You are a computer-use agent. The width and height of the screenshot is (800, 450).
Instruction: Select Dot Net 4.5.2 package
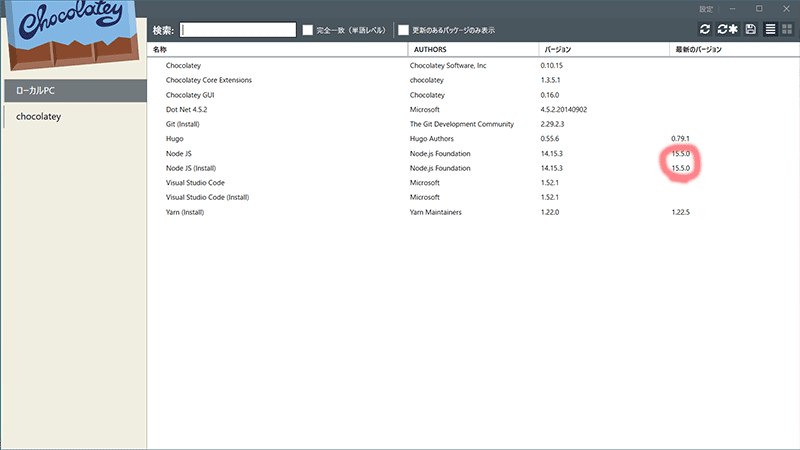point(186,109)
